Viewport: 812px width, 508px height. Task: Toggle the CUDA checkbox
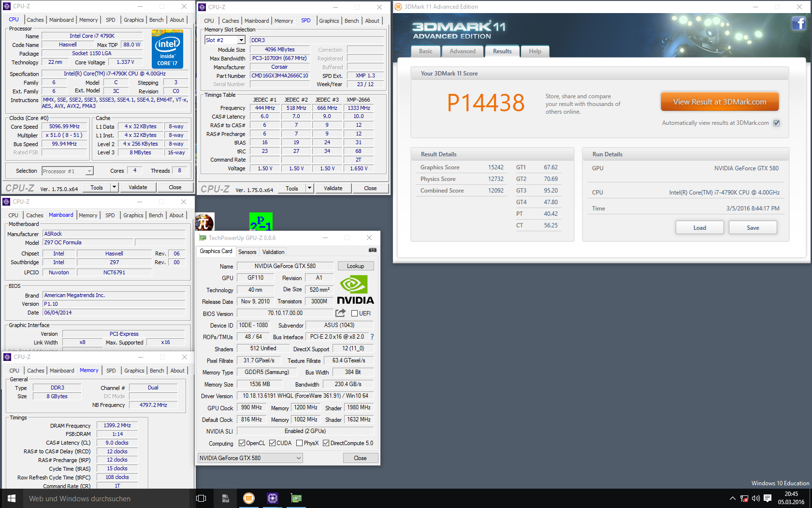(x=272, y=443)
